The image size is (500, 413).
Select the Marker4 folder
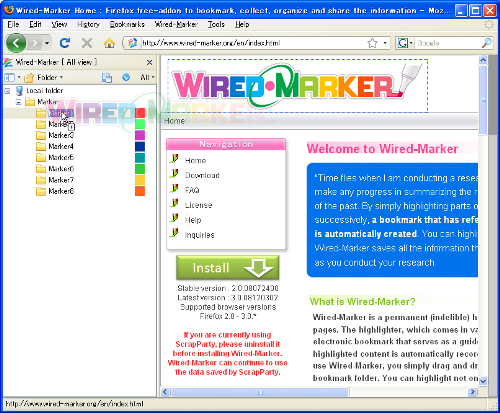[x=61, y=146]
